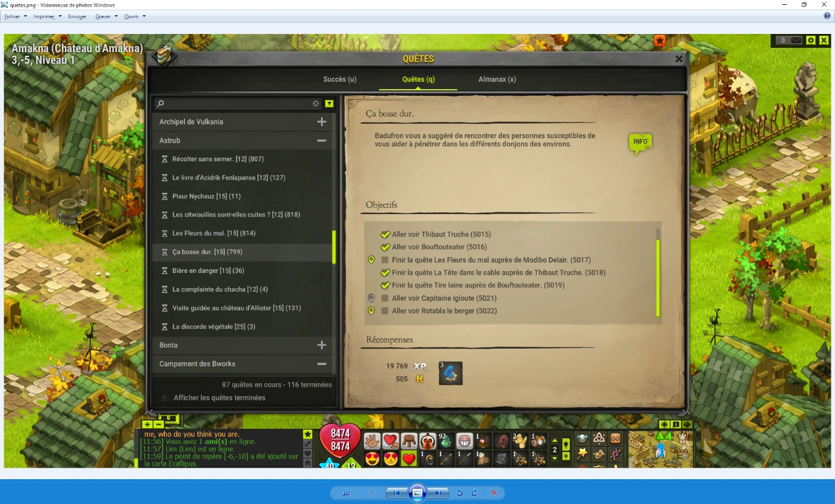Image resolution: width=835 pixels, height=504 pixels.
Task: Click the star chat channel icon
Action: click(x=308, y=434)
